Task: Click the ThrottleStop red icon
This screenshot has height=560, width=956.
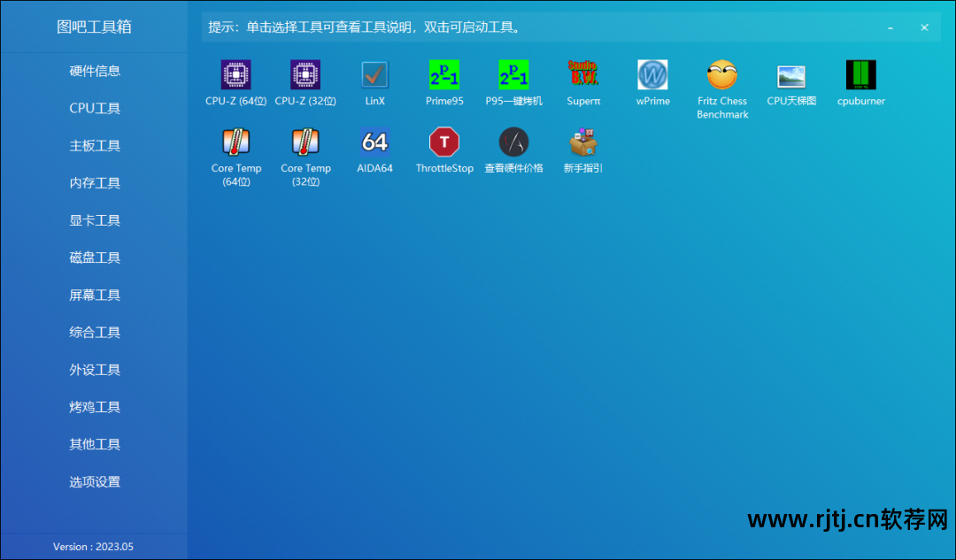Action: pyautogui.click(x=444, y=142)
